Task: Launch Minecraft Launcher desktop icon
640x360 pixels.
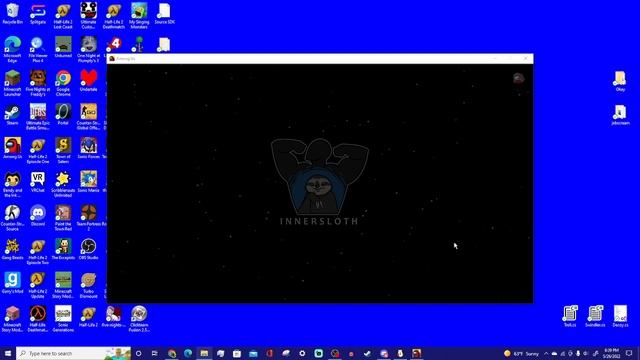Action: pos(12,83)
